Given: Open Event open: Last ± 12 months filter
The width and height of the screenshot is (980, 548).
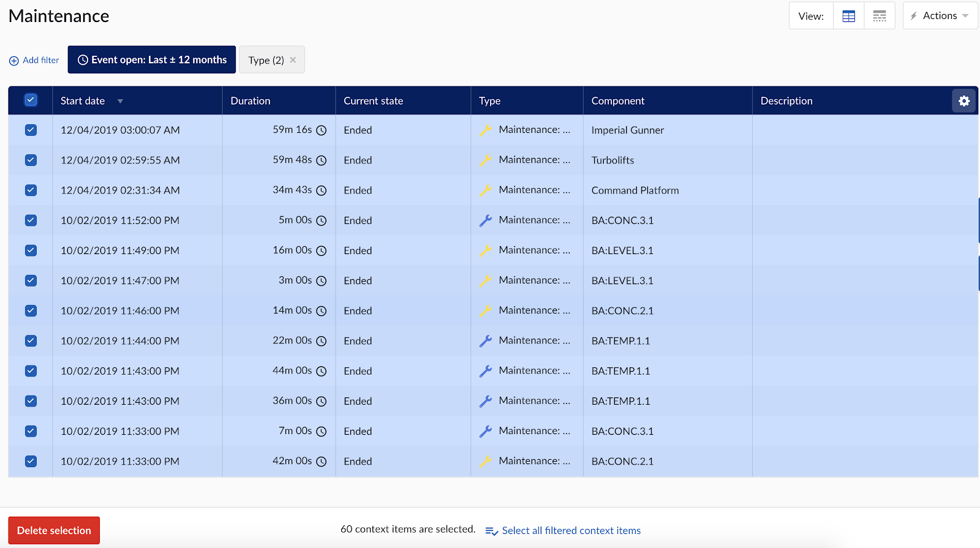Looking at the screenshot, I should click(x=152, y=59).
